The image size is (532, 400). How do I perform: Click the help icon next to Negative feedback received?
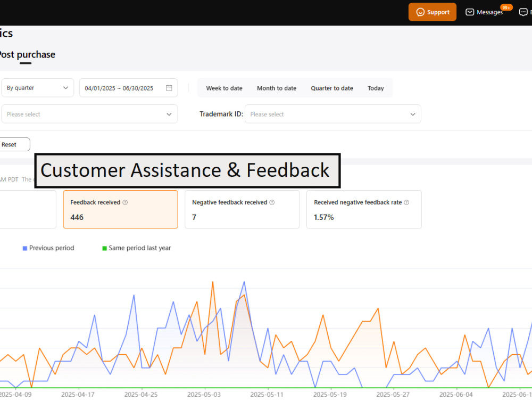272,202
